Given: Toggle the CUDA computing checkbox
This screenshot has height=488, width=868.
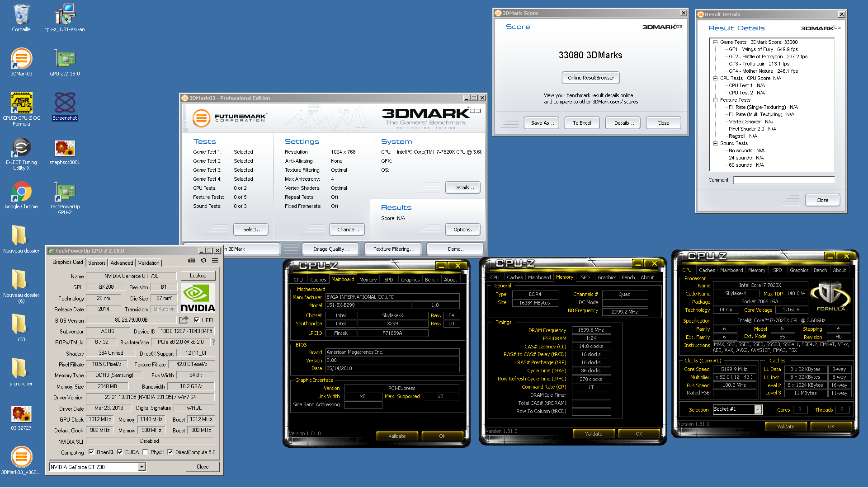Looking at the screenshot, I should click(120, 452).
